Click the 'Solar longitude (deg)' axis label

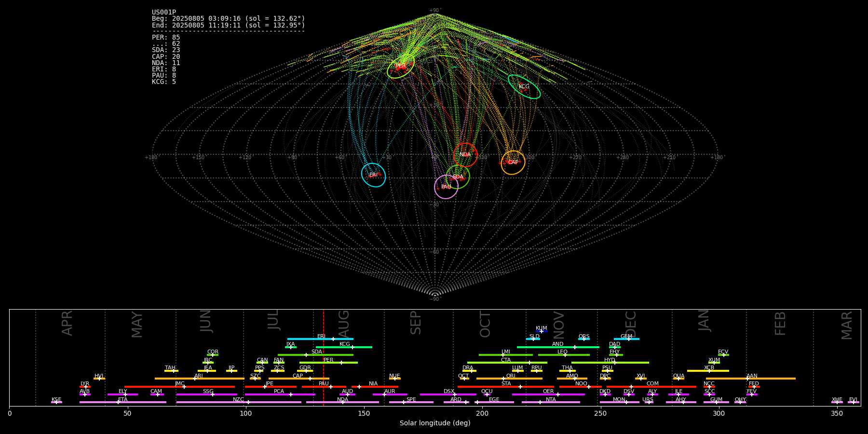pos(435,423)
